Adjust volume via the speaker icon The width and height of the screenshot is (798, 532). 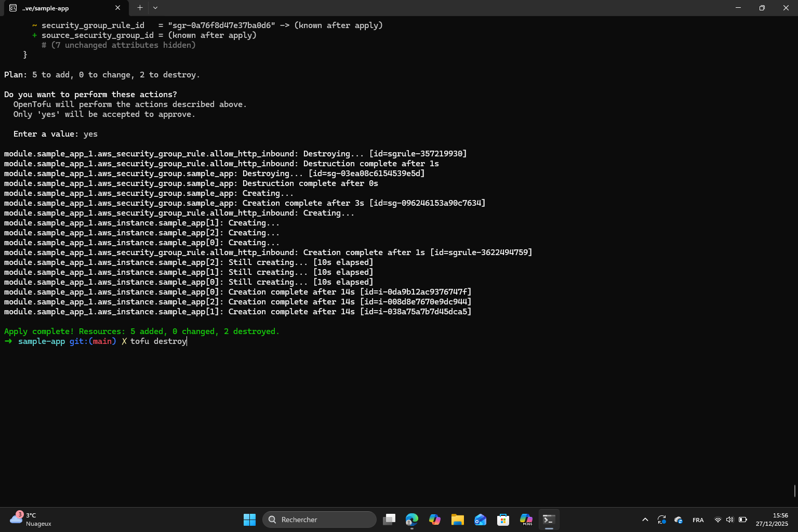(730, 519)
